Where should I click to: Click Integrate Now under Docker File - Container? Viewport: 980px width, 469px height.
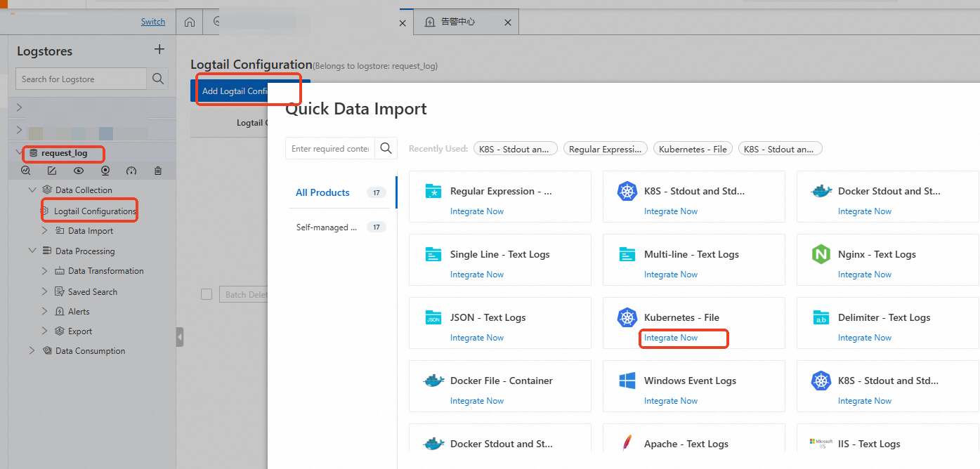(477, 401)
